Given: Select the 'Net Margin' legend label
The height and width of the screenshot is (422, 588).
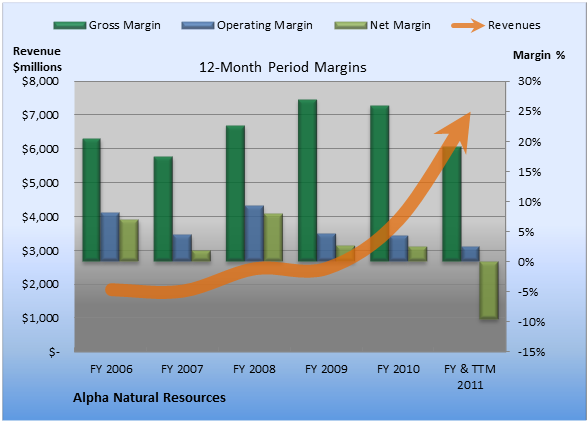Looking at the screenshot, I should 400,25.
